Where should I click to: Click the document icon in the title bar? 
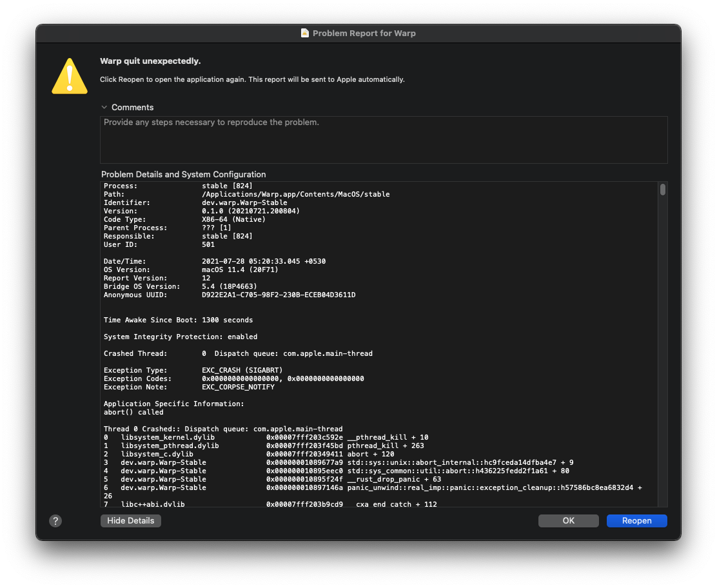coord(305,33)
